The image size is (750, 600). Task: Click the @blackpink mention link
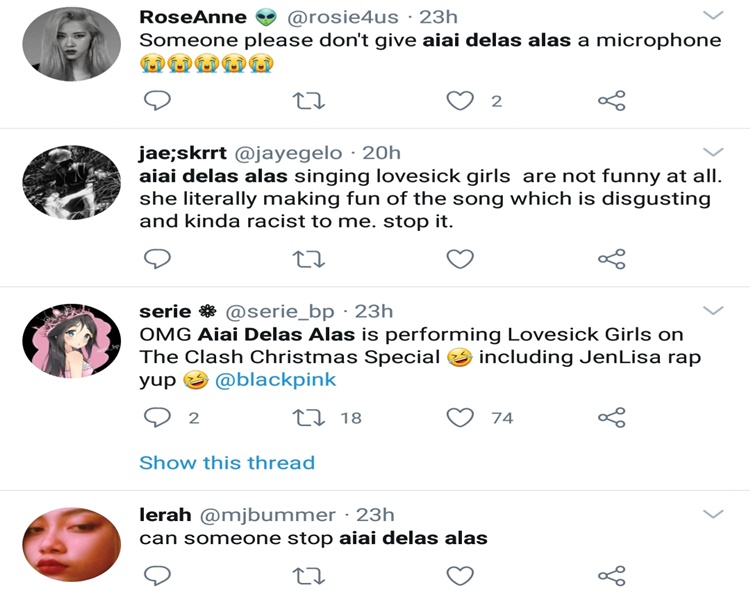pyautogui.click(x=276, y=380)
